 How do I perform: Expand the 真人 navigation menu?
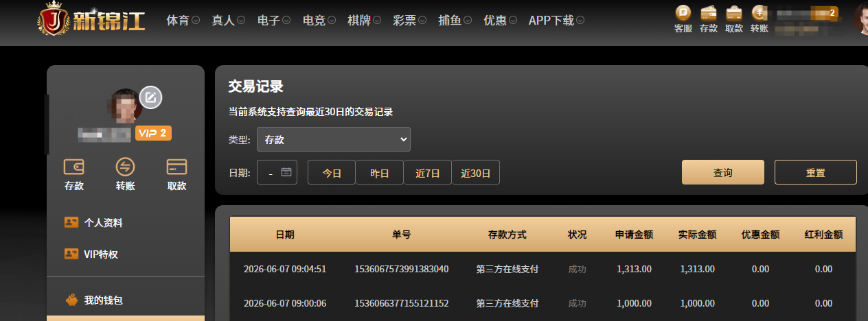pos(228,21)
